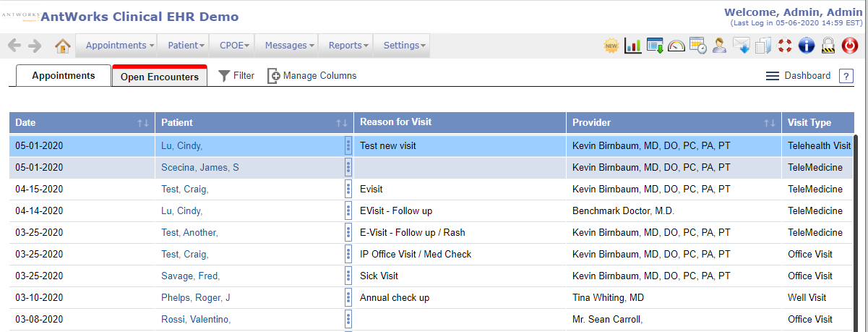Select the Appointments tab
This screenshot has height=332, width=868.
[x=63, y=76]
